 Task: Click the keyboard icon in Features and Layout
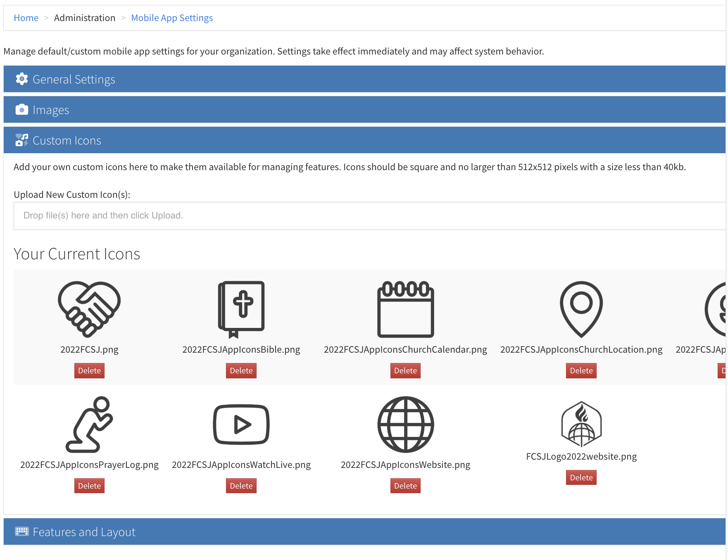click(22, 532)
